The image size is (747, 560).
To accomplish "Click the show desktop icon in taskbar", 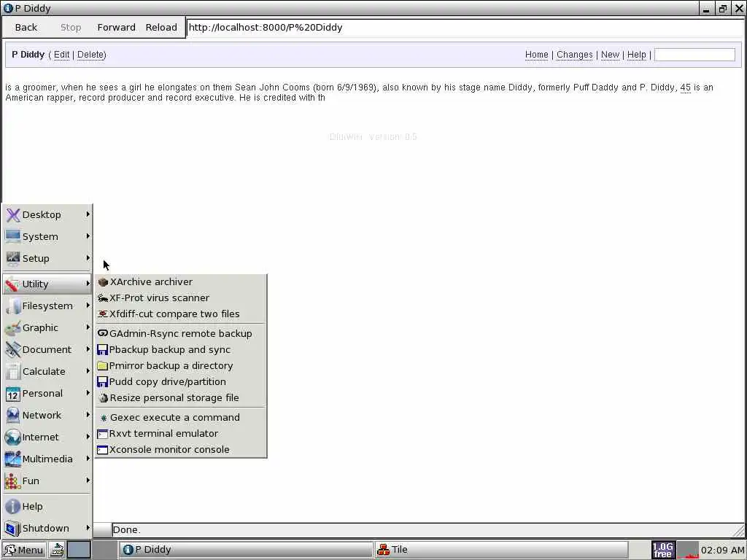I will [57, 550].
